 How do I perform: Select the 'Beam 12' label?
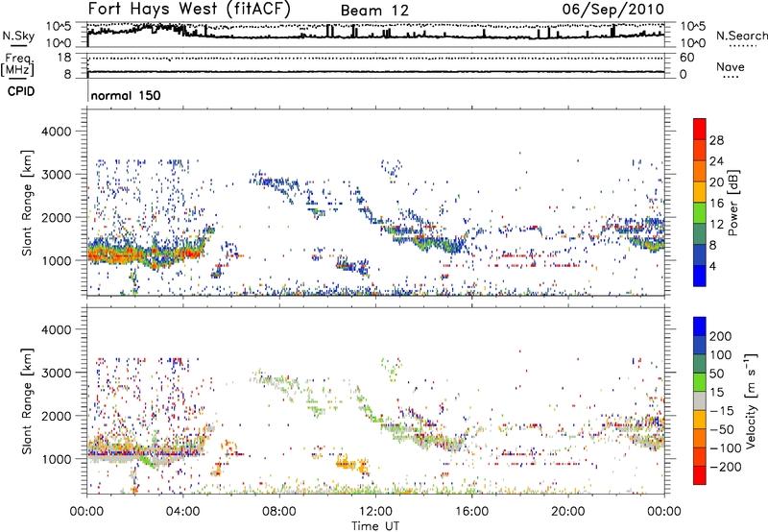tap(374, 11)
